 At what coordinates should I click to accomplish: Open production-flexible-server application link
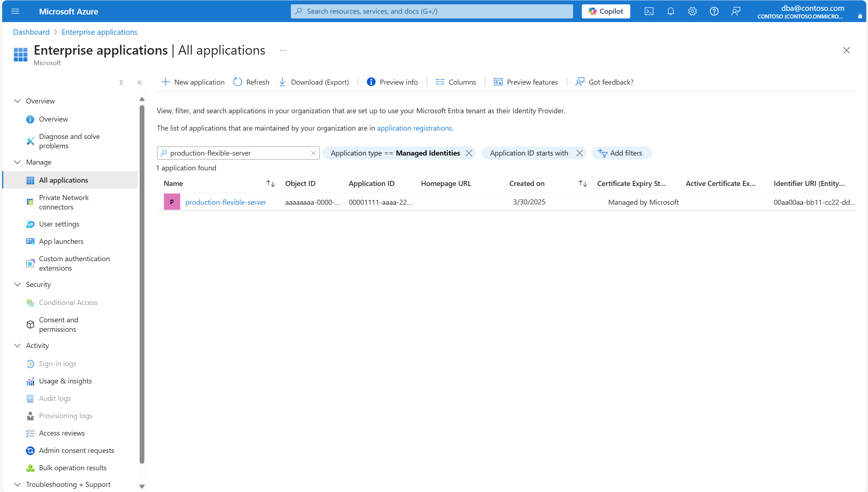[226, 202]
